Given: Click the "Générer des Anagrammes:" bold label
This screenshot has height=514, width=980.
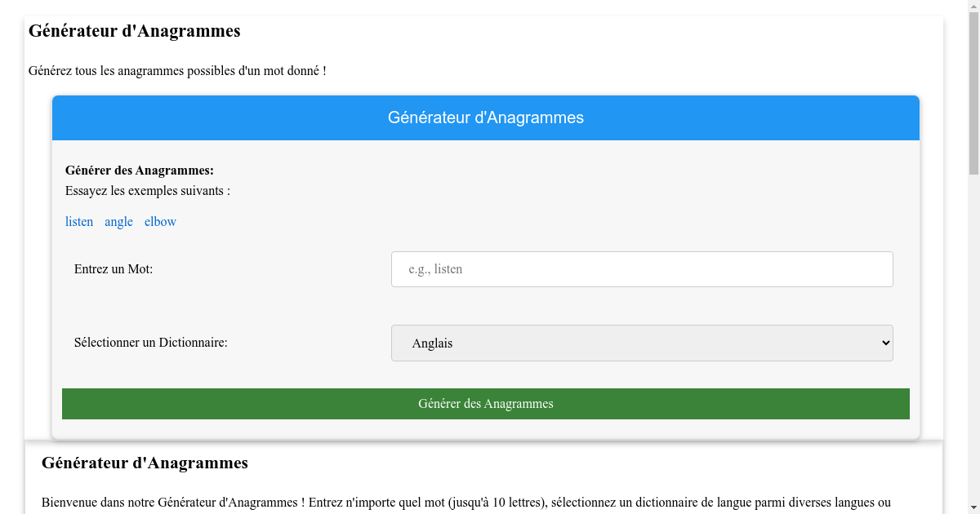Looking at the screenshot, I should [x=139, y=170].
